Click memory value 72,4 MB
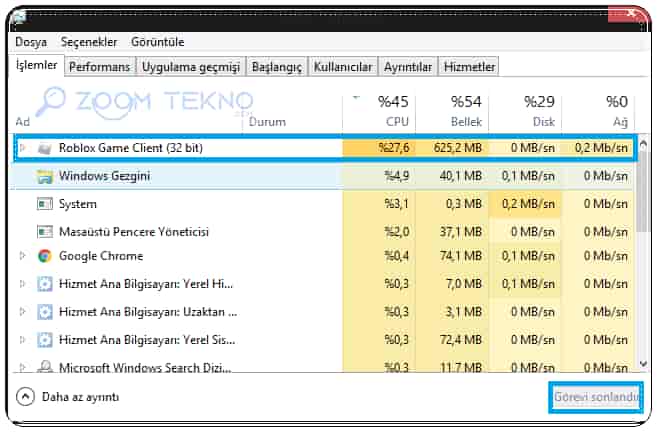Screen dimensions: 657x432 [x=460, y=340]
